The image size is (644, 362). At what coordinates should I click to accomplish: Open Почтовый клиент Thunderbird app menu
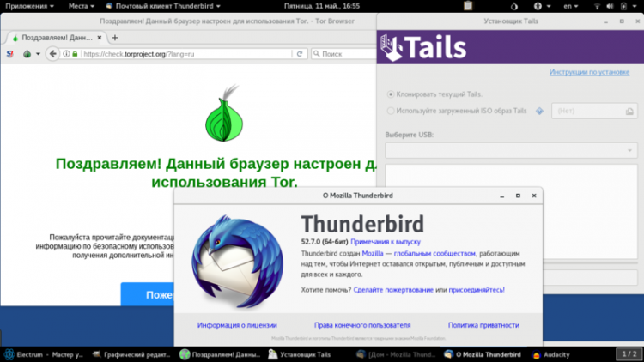coord(163,6)
